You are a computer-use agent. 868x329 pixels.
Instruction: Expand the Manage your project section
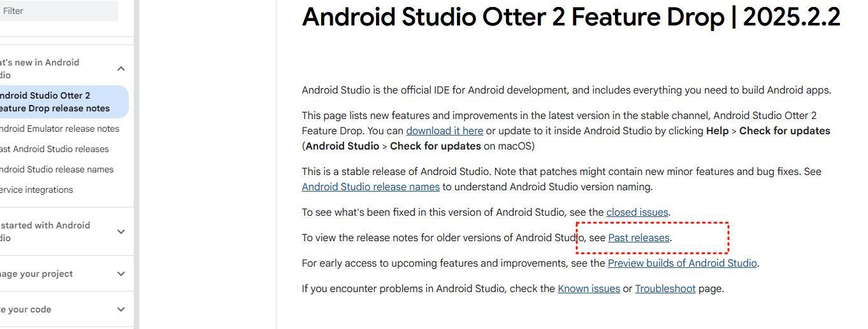121,274
